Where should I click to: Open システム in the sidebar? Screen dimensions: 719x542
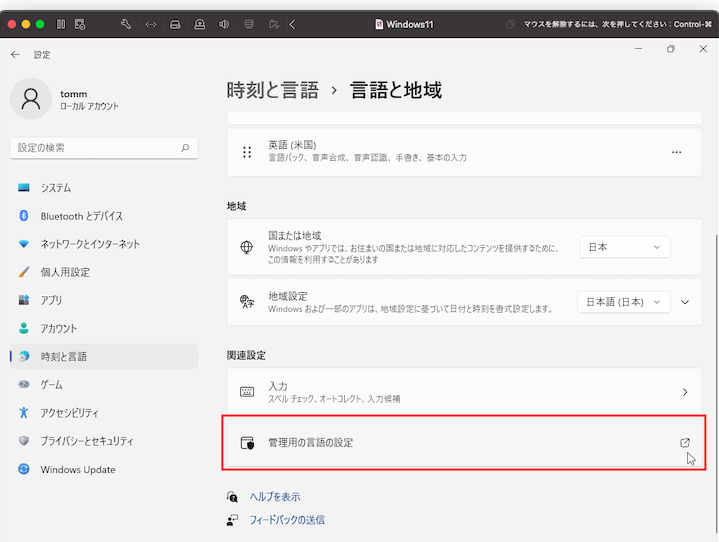click(x=104, y=188)
